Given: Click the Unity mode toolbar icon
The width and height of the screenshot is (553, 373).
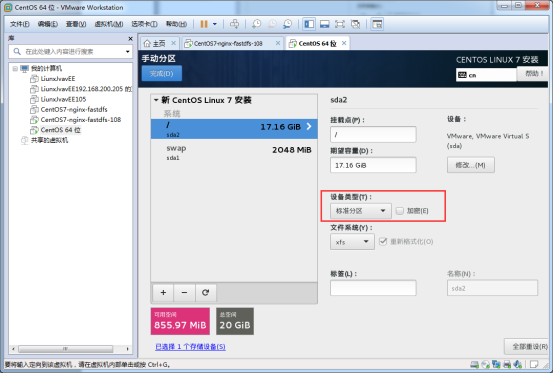Looking at the screenshot, I should 356,24.
